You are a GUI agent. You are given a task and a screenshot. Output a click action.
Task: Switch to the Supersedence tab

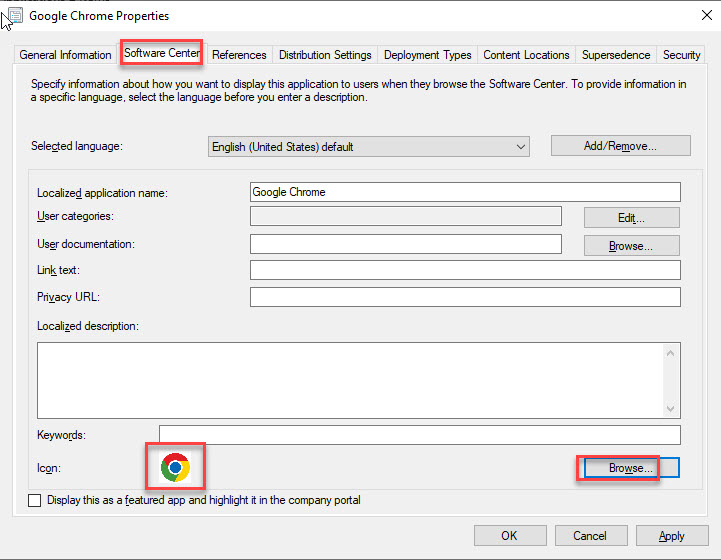(x=616, y=55)
